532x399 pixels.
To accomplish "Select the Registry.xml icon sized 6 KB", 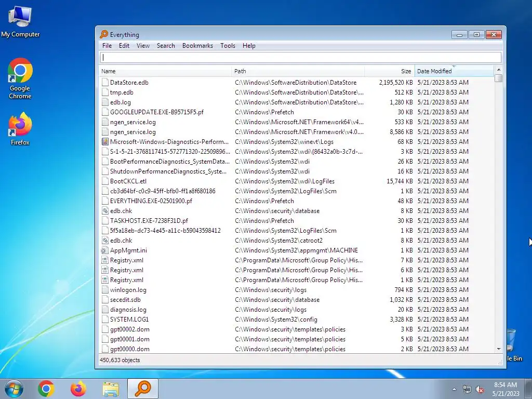I will (105, 270).
